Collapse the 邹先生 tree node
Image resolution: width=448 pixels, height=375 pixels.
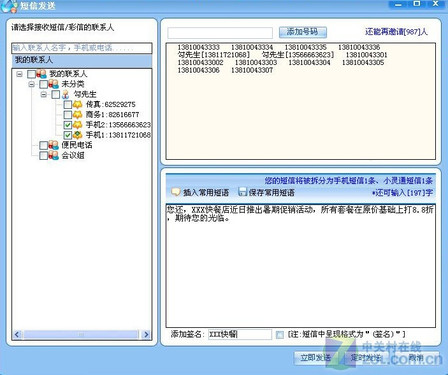point(44,95)
